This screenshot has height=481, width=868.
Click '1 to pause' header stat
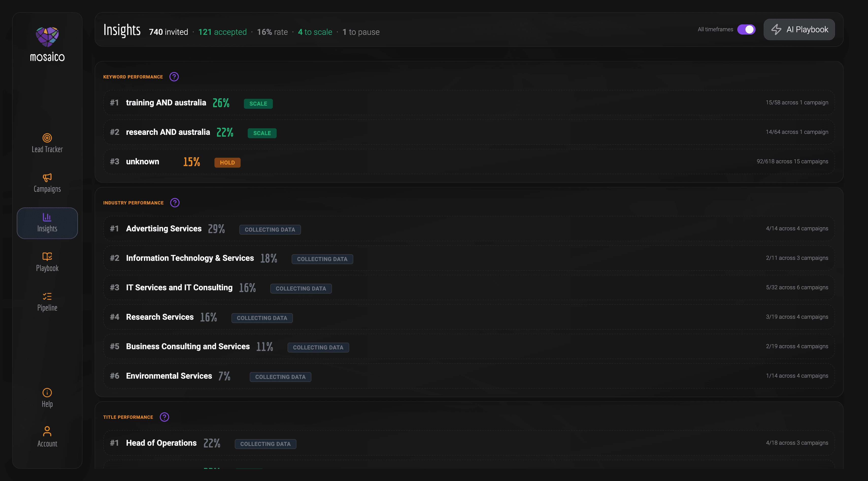coord(361,32)
